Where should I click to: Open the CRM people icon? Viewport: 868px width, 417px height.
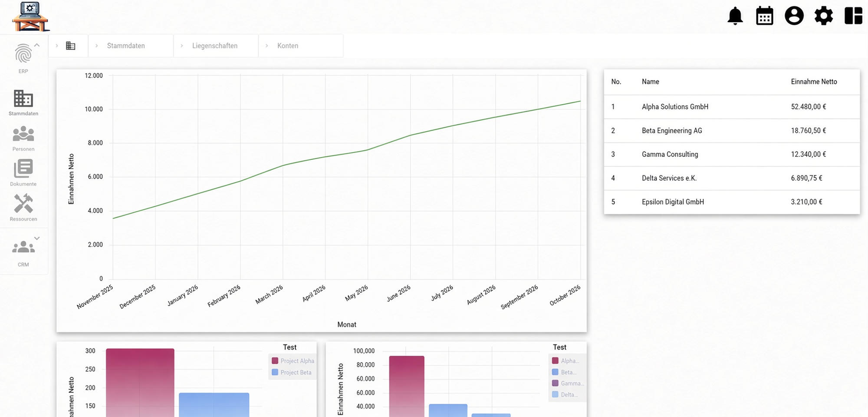pyautogui.click(x=23, y=247)
